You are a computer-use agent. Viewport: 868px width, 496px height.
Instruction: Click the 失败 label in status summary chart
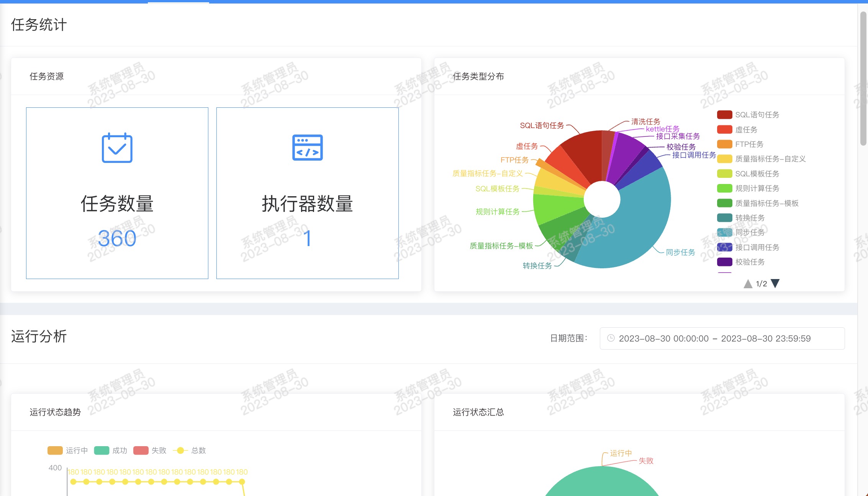[646, 461]
